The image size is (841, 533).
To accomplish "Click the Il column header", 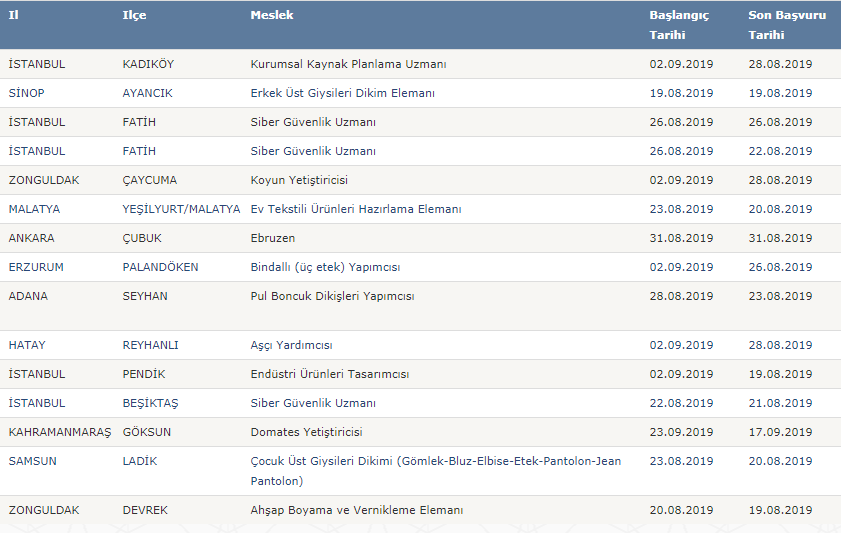I will tap(13, 15).
